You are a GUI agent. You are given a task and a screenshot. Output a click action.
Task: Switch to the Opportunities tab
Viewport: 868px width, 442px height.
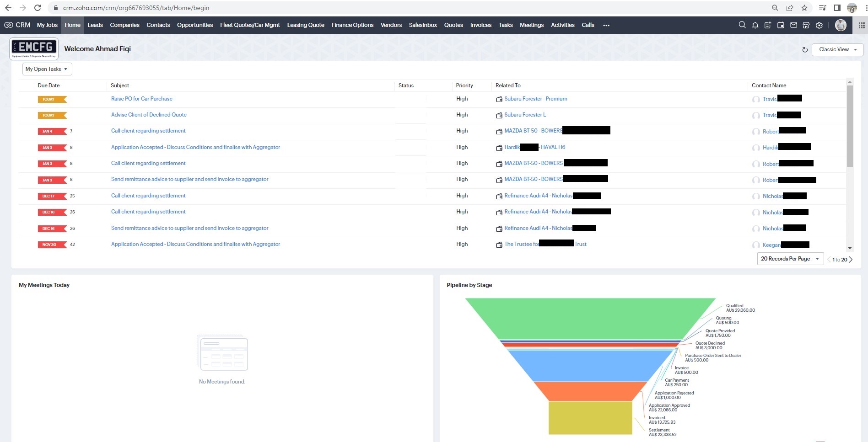pos(195,25)
